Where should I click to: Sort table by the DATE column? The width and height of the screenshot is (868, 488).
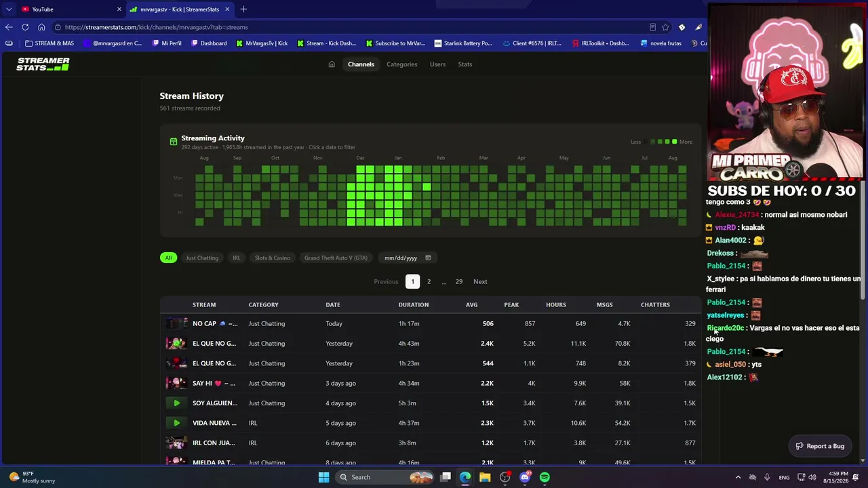[x=333, y=305]
